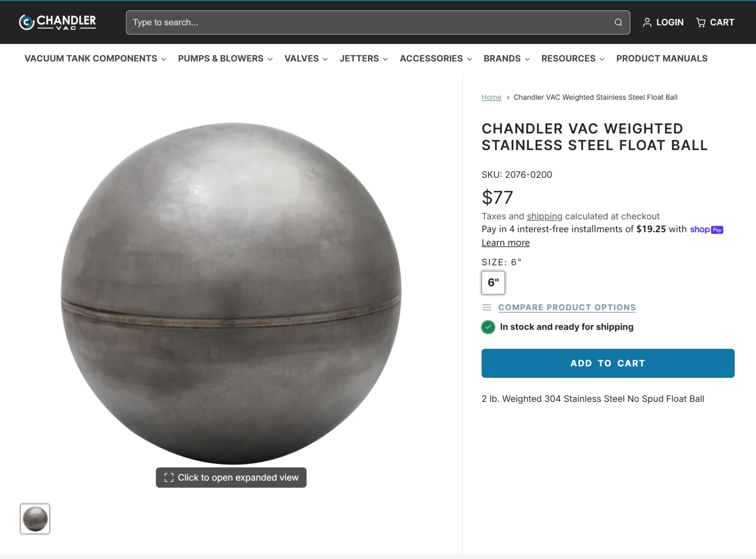The width and height of the screenshot is (756, 559).
Task: Click the Chandler VAC logo
Action: 57,22
